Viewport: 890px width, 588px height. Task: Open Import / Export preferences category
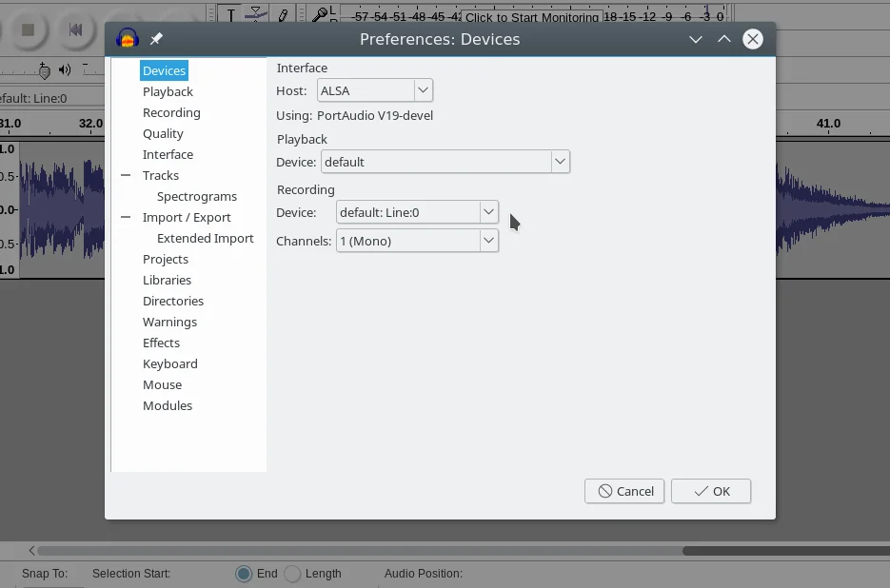click(x=187, y=217)
